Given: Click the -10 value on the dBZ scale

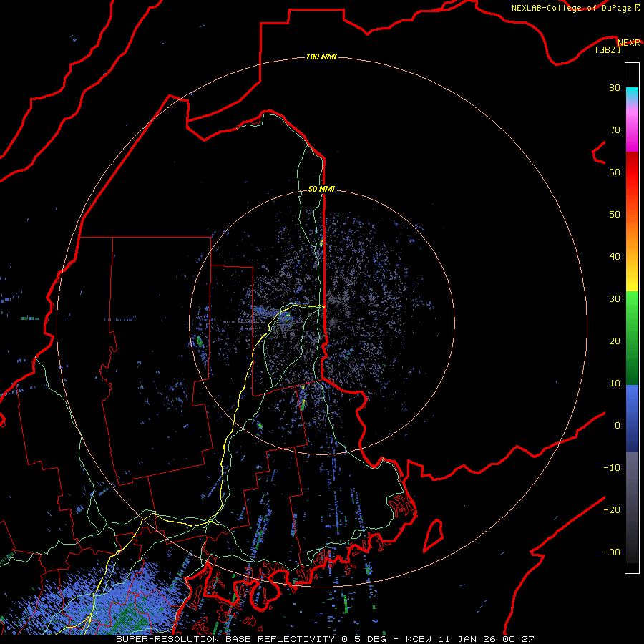Looking at the screenshot, I should point(612,468).
